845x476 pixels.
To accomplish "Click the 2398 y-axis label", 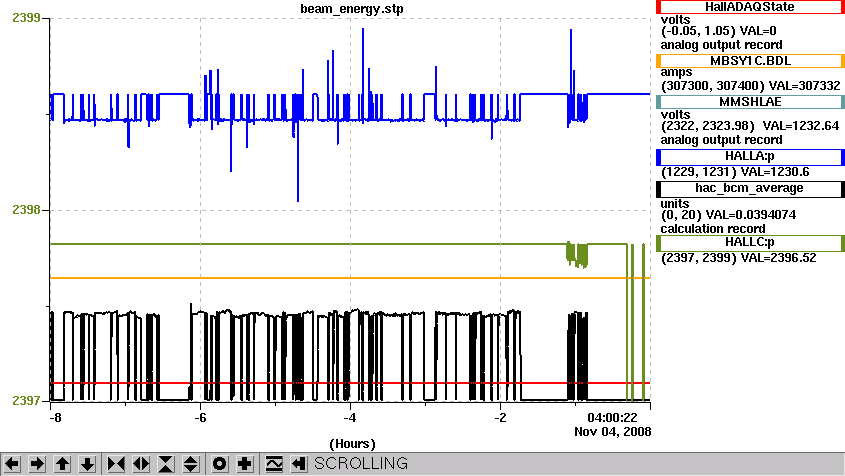I will click(x=26, y=210).
